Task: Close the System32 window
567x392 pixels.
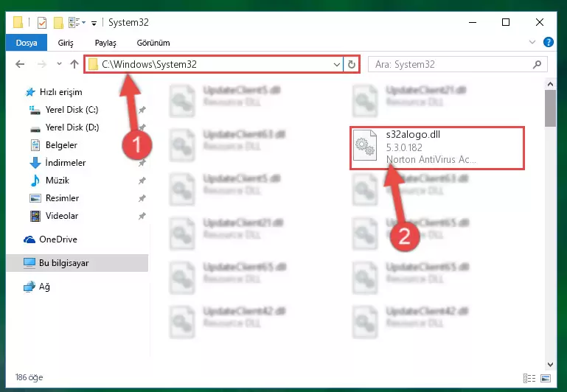Action: coord(540,22)
